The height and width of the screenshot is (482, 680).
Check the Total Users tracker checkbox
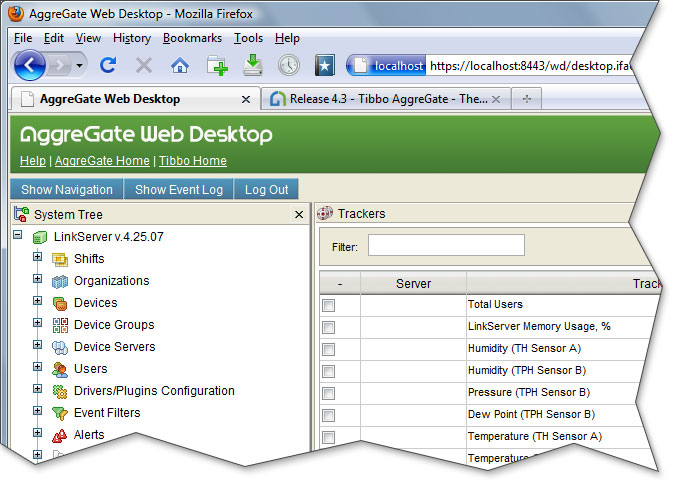click(x=328, y=305)
